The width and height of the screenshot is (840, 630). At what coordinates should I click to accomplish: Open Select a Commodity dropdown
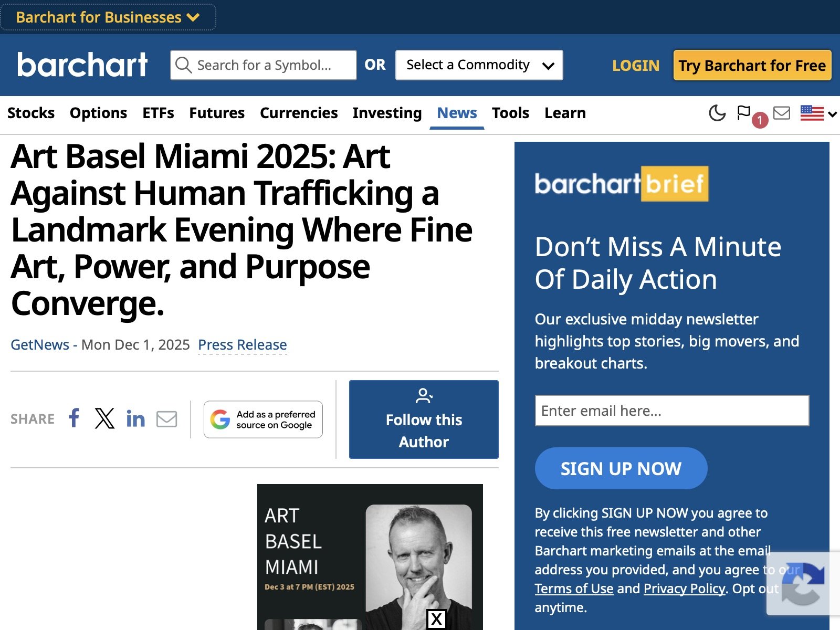pyautogui.click(x=479, y=65)
